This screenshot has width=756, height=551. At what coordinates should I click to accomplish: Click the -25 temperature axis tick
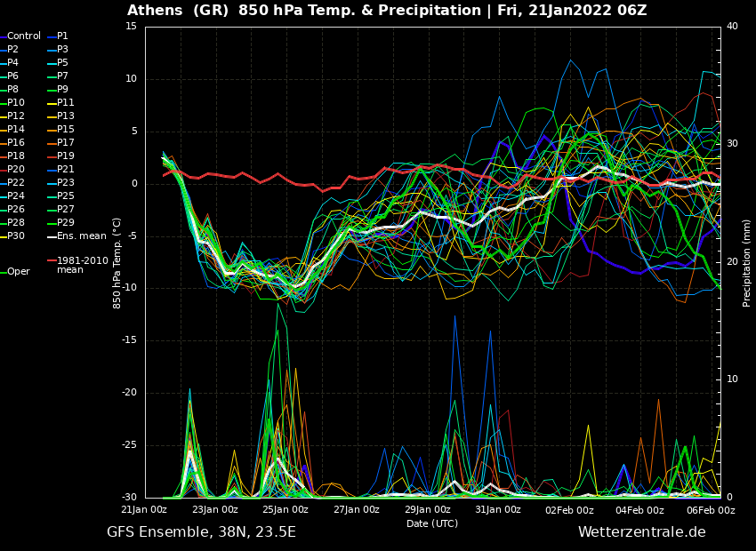129,445
